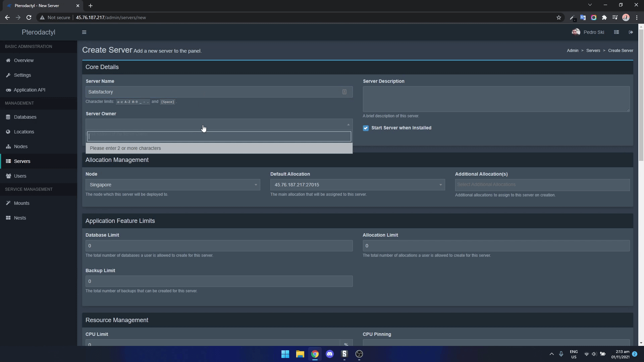Viewport: 644px width, 362px height.
Task: Click the Databases sidebar icon
Action: pos(9,117)
